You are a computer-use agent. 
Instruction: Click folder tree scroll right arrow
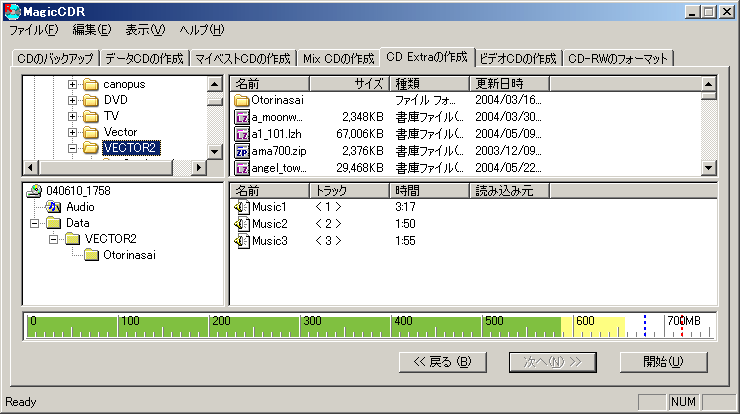click(199, 167)
